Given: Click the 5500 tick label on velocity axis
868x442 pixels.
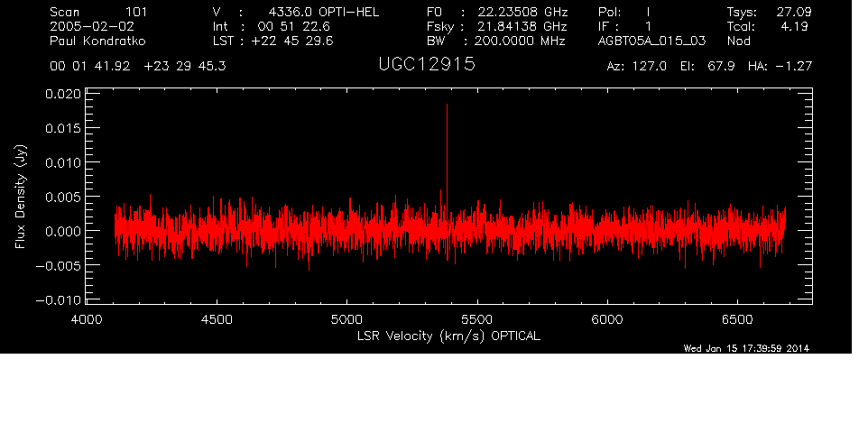Looking at the screenshot, I should pos(476,320).
